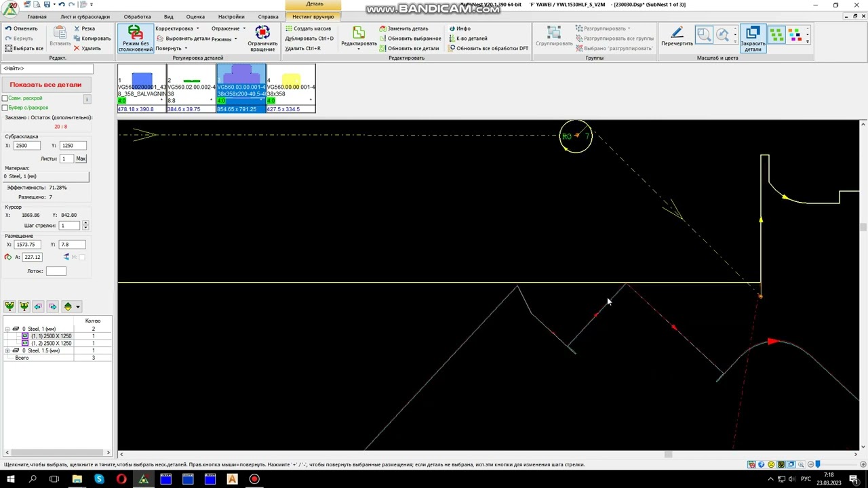Image resolution: width=868 pixels, height=488 pixels.
Task: Click the placement angle rotate icon
Action: point(8,258)
